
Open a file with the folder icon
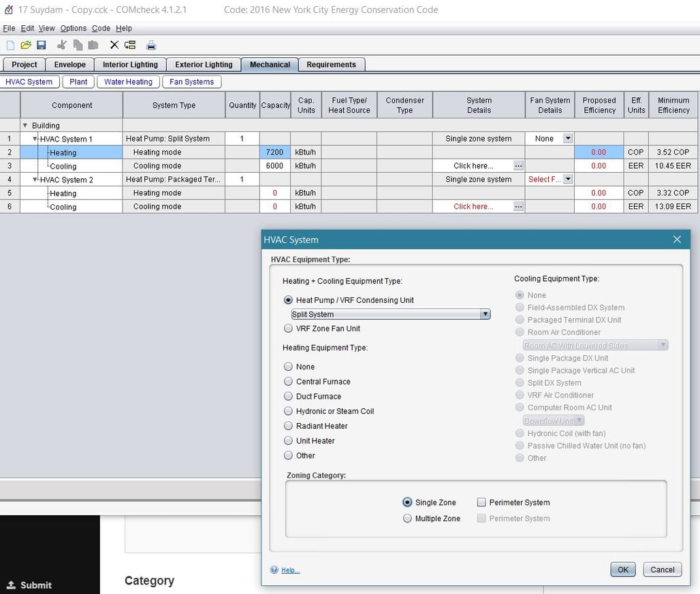pyautogui.click(x=26, y=46)
